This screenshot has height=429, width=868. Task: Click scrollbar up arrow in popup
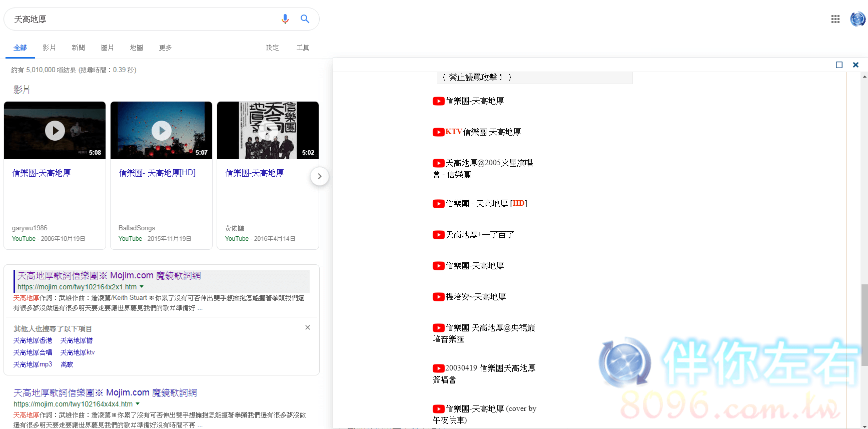864,77
